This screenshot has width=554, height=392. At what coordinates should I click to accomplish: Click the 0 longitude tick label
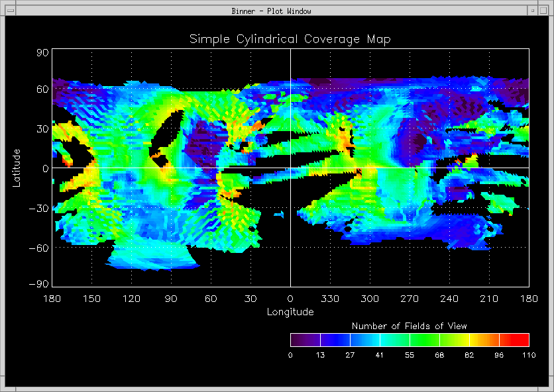(290, 299)
